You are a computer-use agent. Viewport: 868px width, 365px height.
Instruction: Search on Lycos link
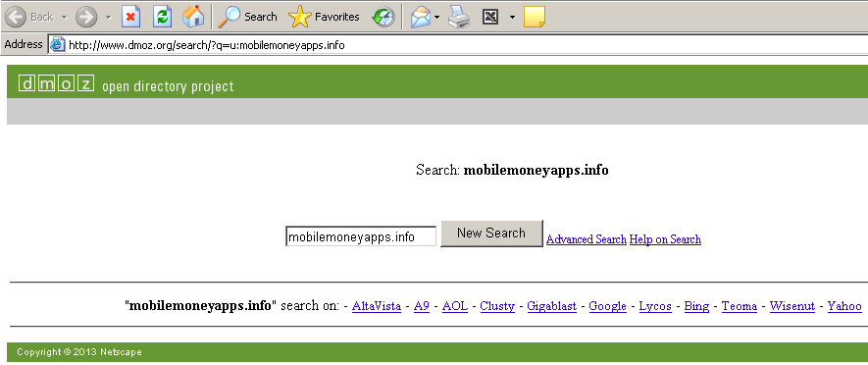tap(655, 306)
